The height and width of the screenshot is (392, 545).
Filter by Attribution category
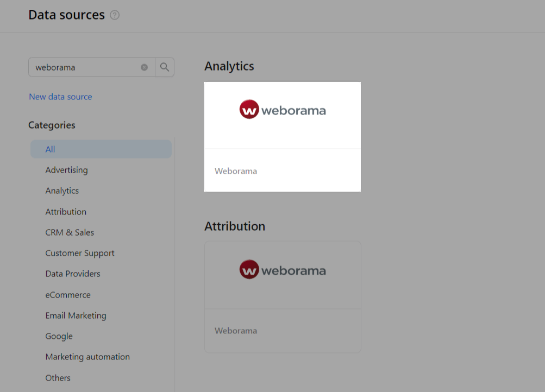pos(66,212)
